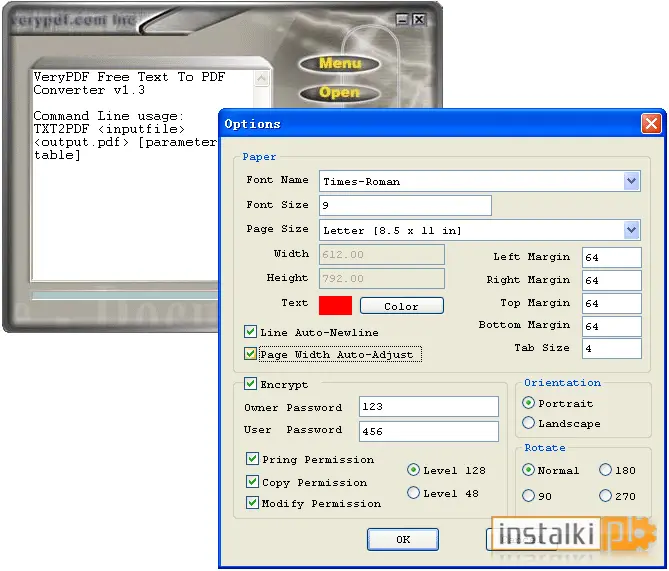Click the converter window text area
Image resolution: width=669 pixels, height=571 pixels.
[x=126, y=175]
